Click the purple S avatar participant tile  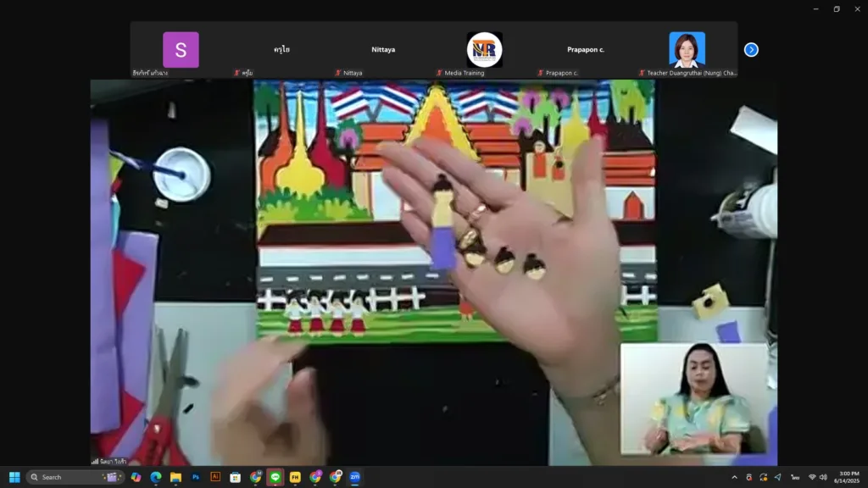[x=181, y=50]
